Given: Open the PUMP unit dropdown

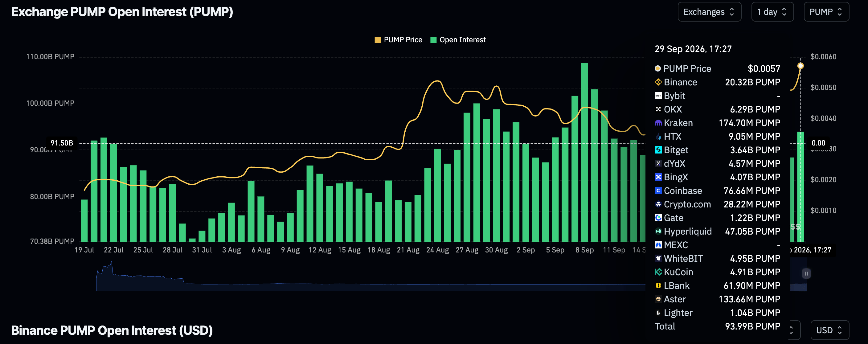Looking at the screenshot, I should pos(826,12).
